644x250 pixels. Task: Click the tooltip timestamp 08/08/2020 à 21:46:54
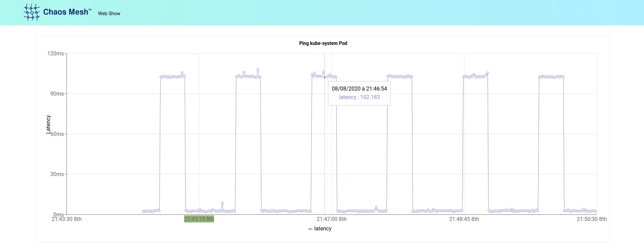pyautogui.click(x=359, y=89)
